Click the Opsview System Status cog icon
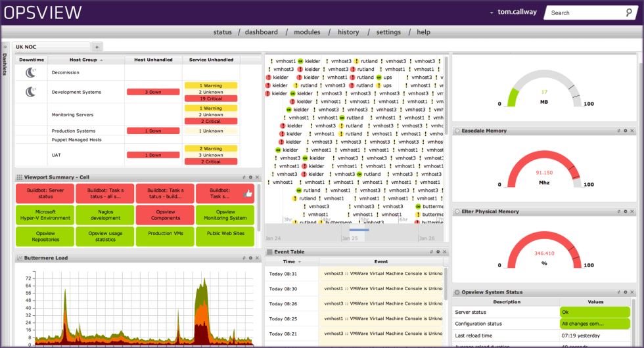The height and width of the screenshot is (348, 644). tap(457, 292)
